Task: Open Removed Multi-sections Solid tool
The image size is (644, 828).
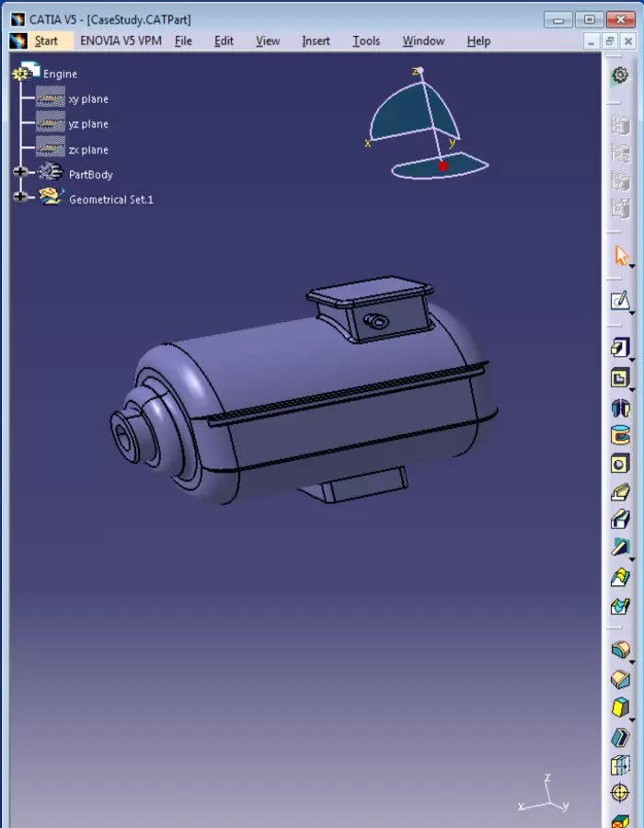Action: click(x=620, y=605)
